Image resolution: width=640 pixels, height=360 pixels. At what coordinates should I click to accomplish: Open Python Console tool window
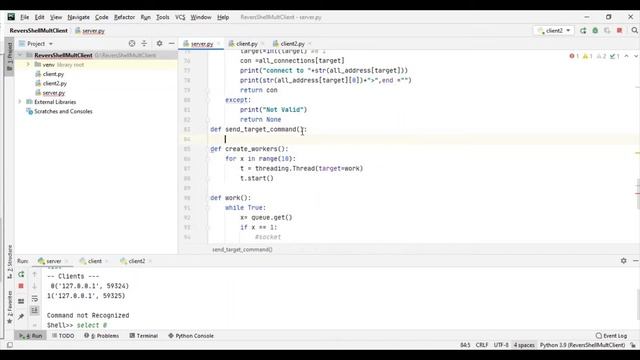point(191,336)
